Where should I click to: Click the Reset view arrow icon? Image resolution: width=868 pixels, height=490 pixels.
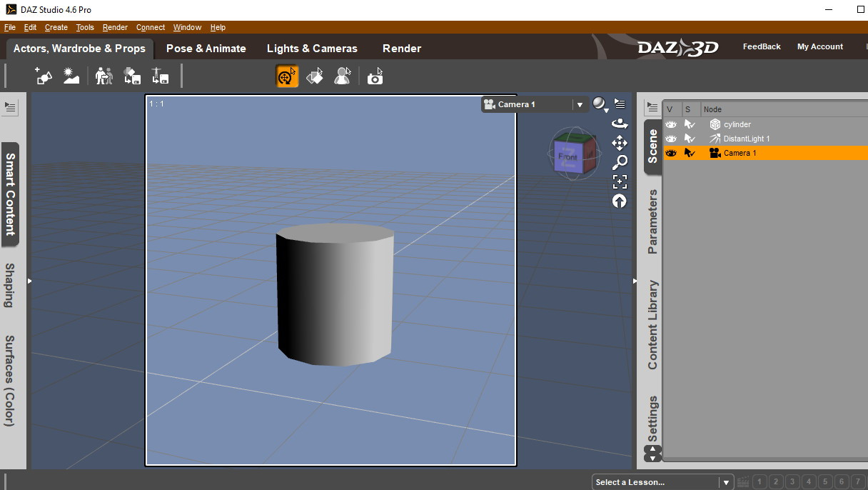620,201
